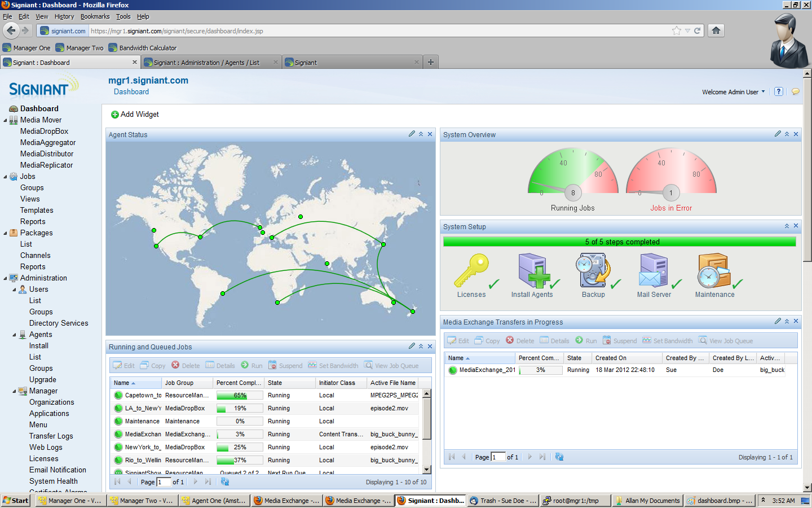Collapse the Users tree node
The width and height of the screenshot is (812, 508).
point(14,290)
